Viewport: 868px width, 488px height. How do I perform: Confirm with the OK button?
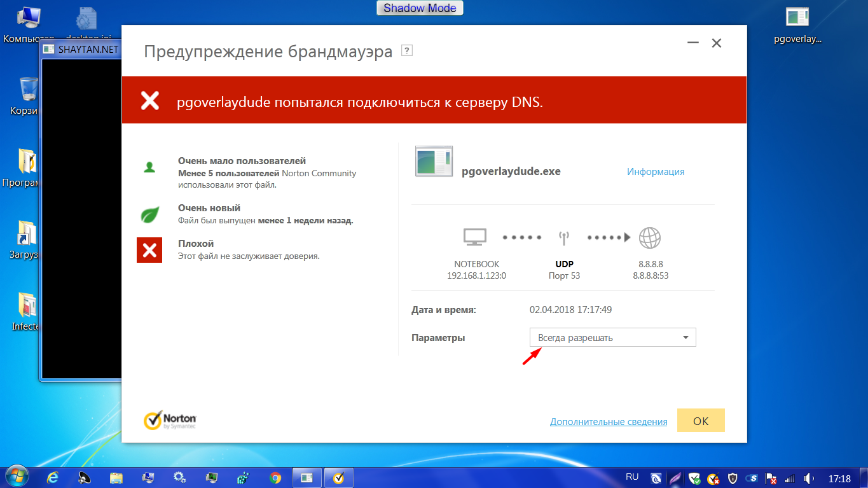click(701, 421)
